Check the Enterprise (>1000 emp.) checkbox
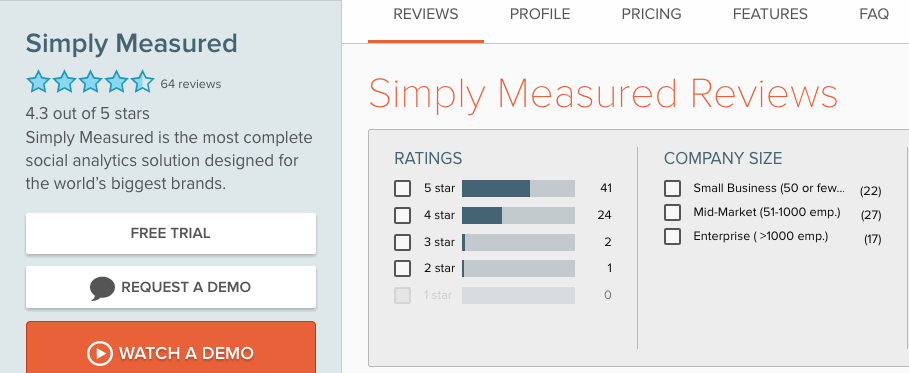This screenshot has width=909, height=373. click(672, 237)
